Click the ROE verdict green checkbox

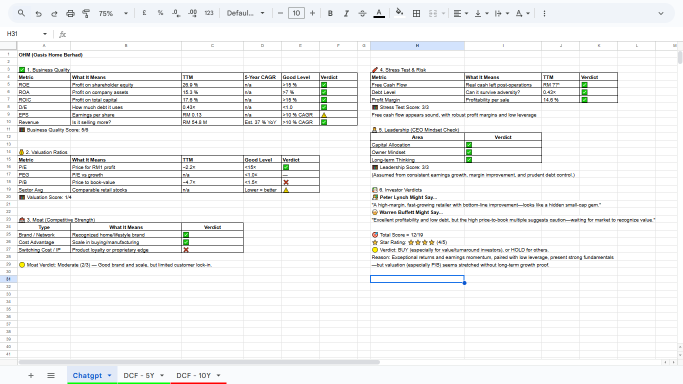tap(324, 85)
